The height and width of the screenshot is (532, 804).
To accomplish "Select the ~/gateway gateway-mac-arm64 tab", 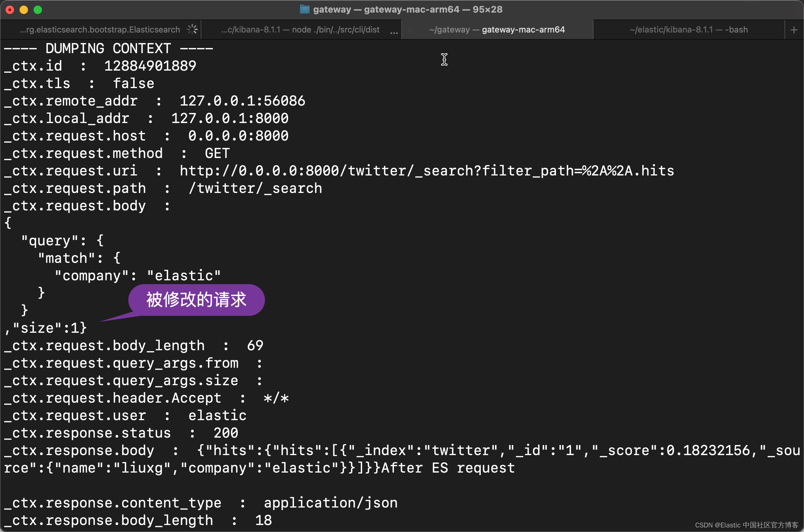I will 497,30.
